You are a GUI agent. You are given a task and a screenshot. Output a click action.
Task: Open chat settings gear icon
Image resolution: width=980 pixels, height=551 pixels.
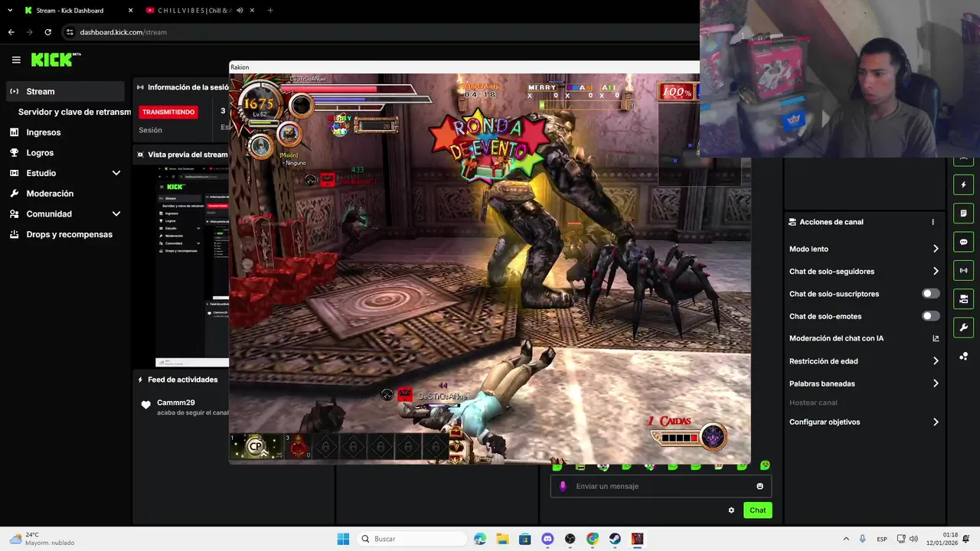coord(731,510)
